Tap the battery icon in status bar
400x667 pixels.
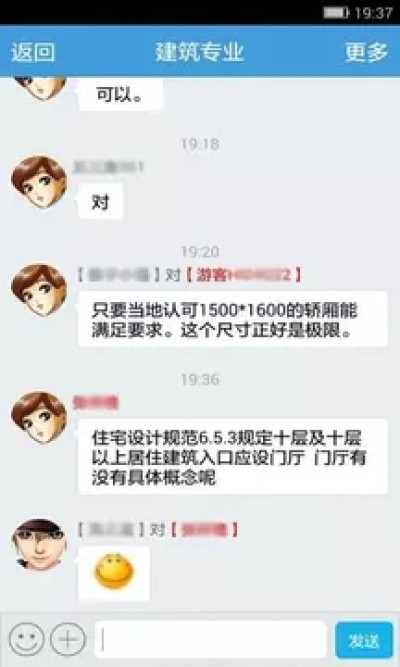(x=336, y=13)
